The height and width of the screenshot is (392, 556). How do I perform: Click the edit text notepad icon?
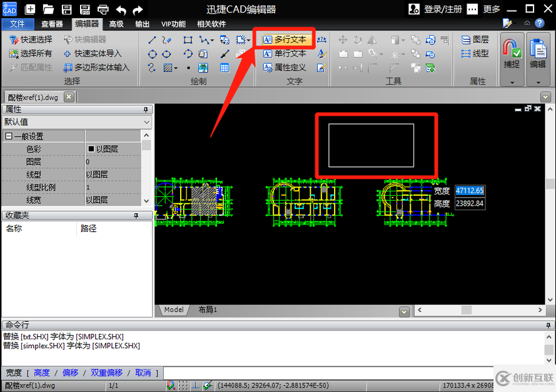[321, 68]
